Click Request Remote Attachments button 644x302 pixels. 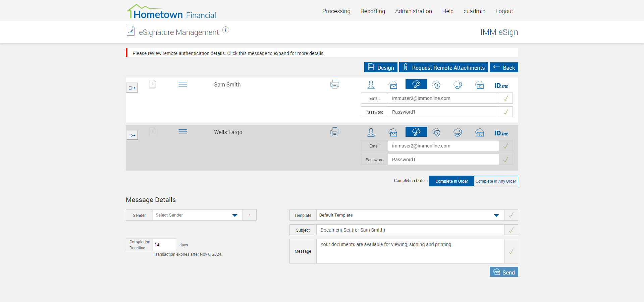point(443,67)
